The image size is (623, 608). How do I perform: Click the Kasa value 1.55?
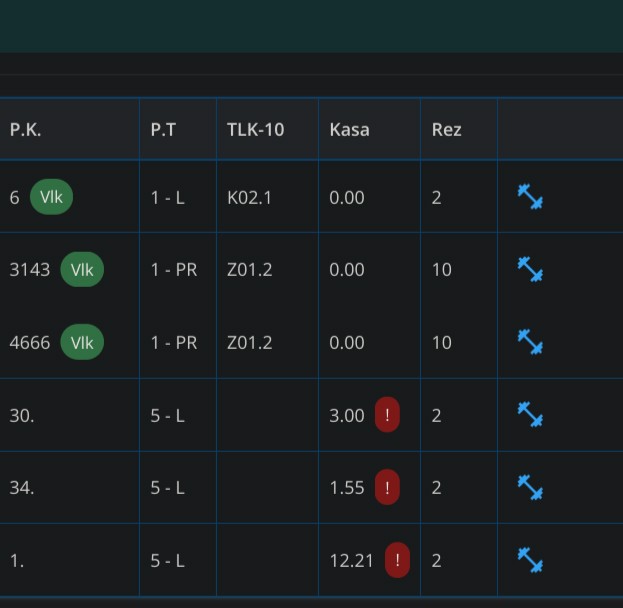coord(347,488)
